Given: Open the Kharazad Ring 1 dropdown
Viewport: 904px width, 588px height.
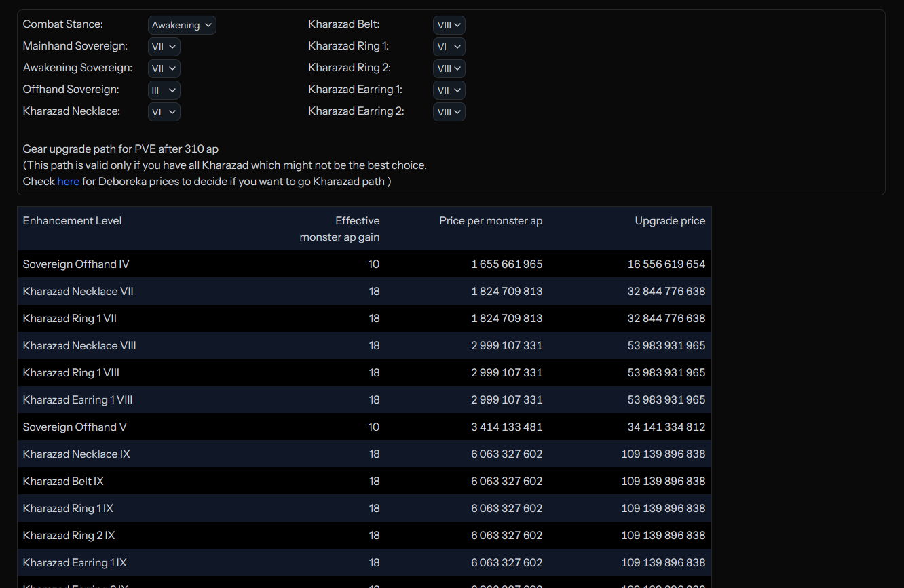Looking at the screenshot, I should click(449, 47).
